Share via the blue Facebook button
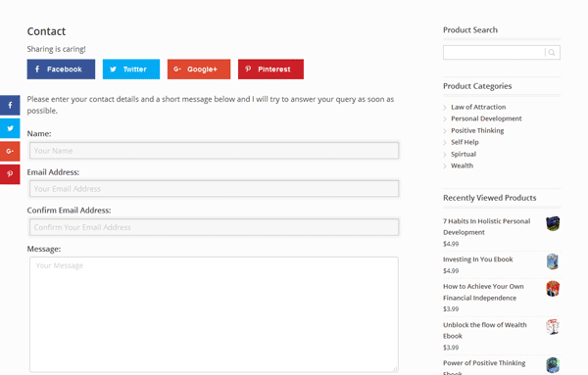The image size is (588, 375). point(61,69)
